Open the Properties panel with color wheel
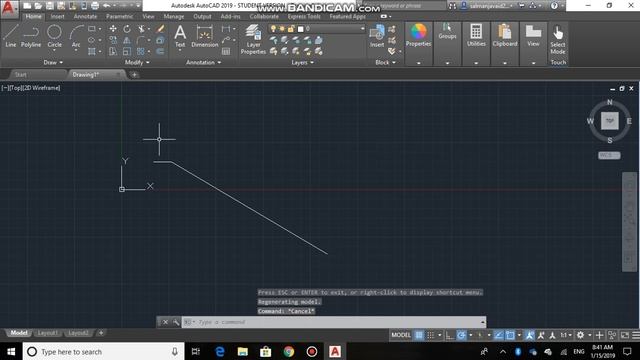 tap(418, 35)
